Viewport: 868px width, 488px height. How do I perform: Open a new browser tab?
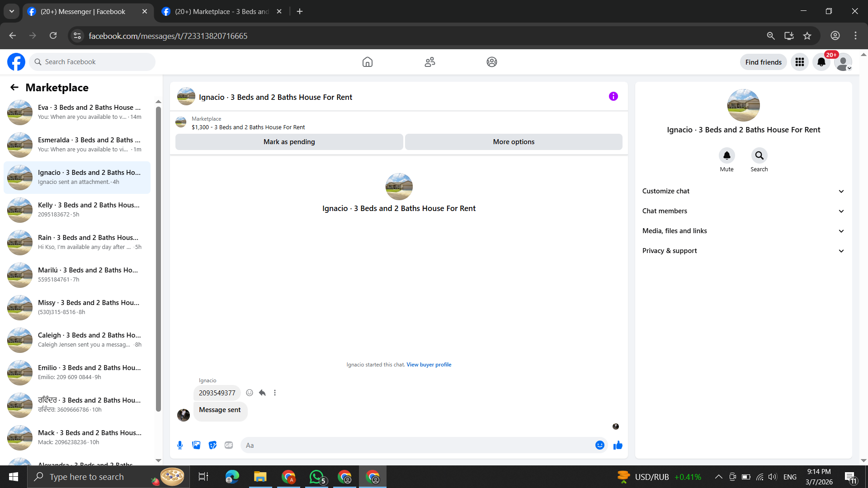coord(300,11)
